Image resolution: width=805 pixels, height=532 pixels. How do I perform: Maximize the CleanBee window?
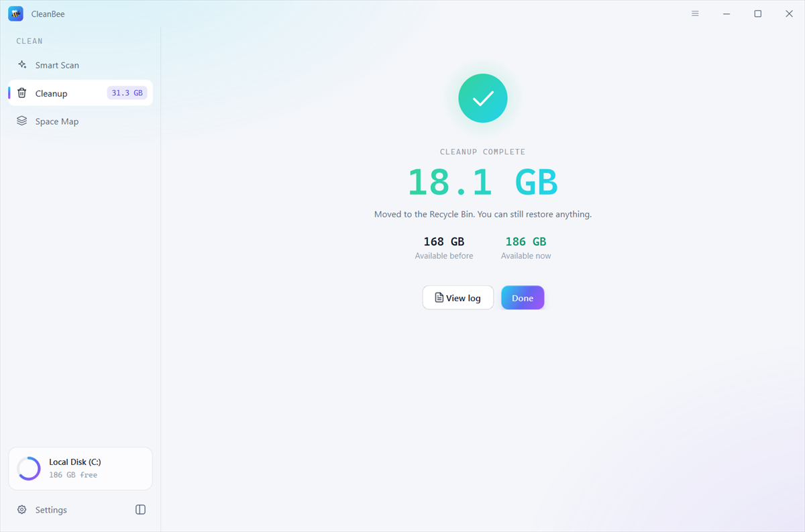pyautogui.click(x=757, y=13)
